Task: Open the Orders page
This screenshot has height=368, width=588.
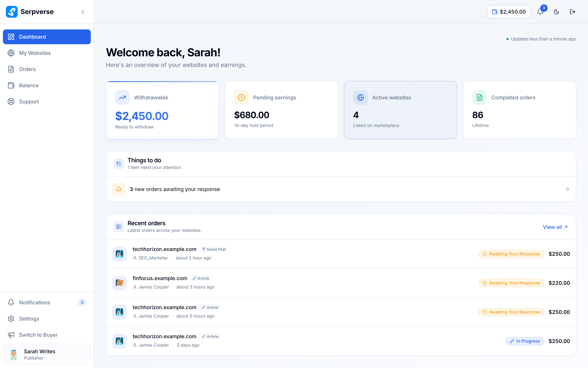Action: coord(47,69)
